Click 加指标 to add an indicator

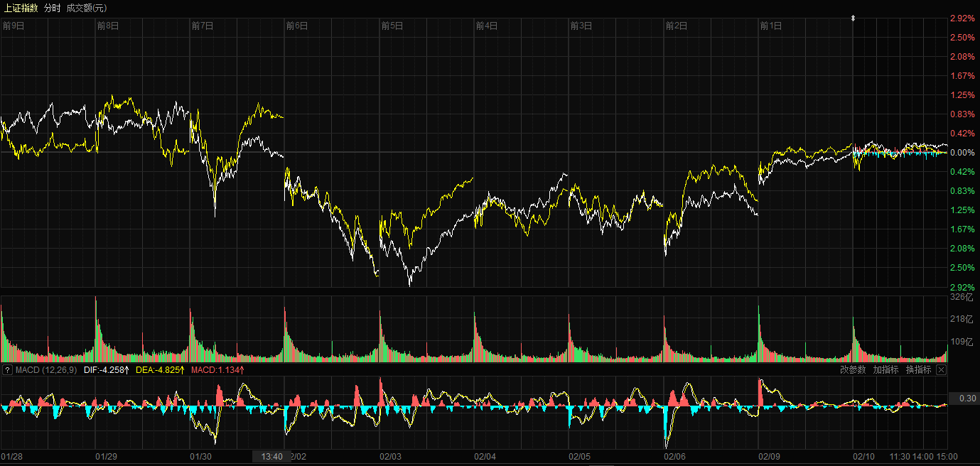(885, 370)
